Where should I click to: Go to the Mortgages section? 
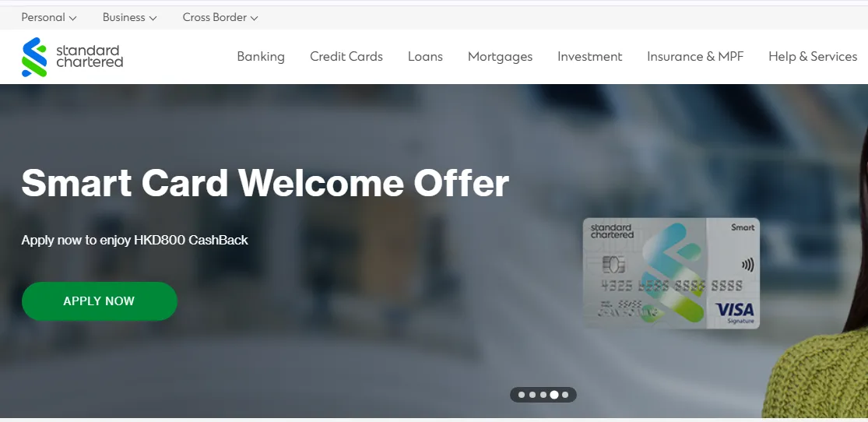(x=500, y=57)
